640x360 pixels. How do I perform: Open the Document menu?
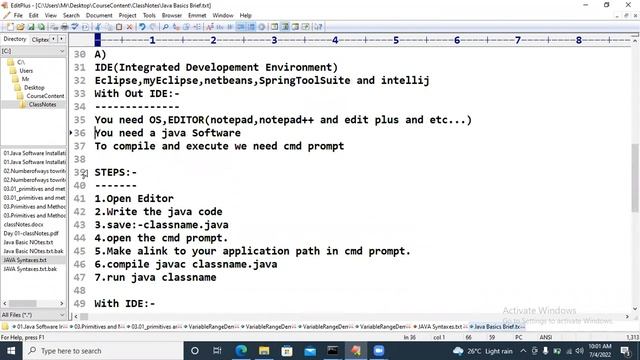pos(99,16)
